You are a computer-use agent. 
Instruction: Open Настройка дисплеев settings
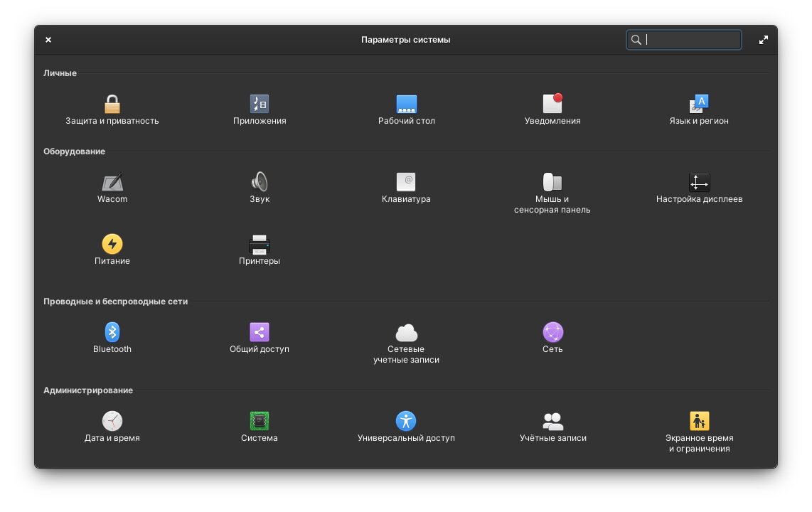(x=699, y=183)
